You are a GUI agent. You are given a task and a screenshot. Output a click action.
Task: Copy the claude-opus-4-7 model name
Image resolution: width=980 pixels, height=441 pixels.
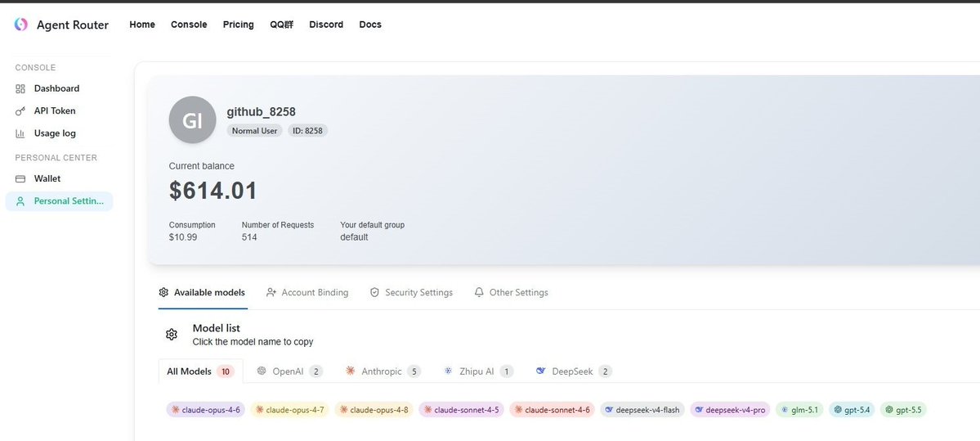290,411
